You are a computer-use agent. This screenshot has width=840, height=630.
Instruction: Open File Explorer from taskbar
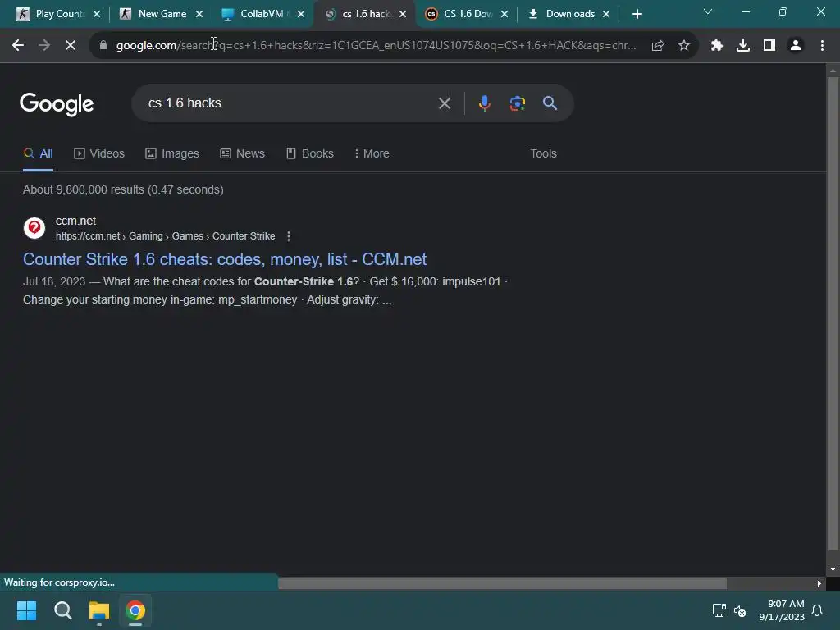pos(99,610)
